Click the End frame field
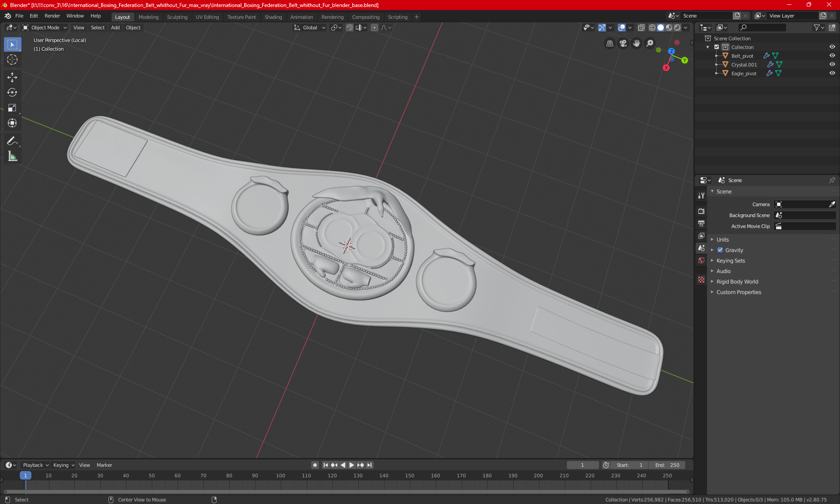Image resolution: width=840 pixels, height=504 pixels. tap(667, 465)
